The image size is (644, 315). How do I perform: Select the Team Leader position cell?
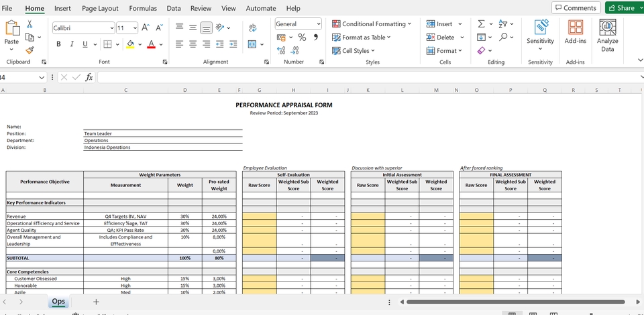[x=162, y=133]
